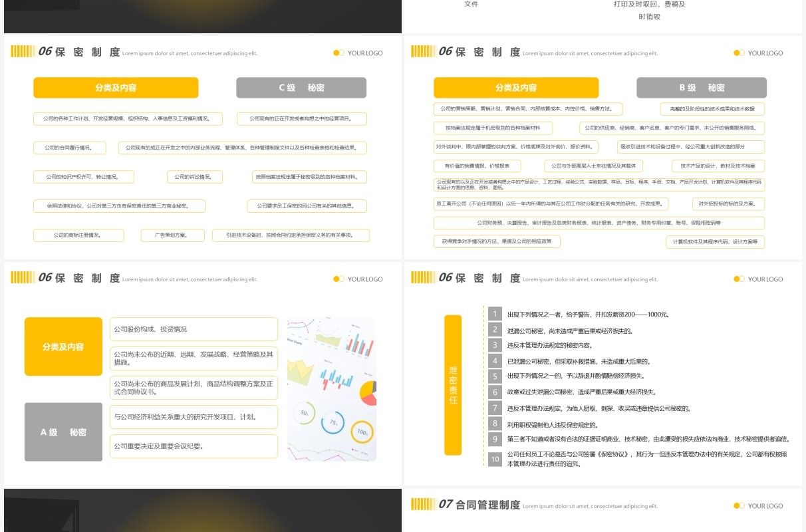Click numbered square 10 in 泄密责任 list
Image resolution: width=806 pixels, height=532 pixels.
495,460
